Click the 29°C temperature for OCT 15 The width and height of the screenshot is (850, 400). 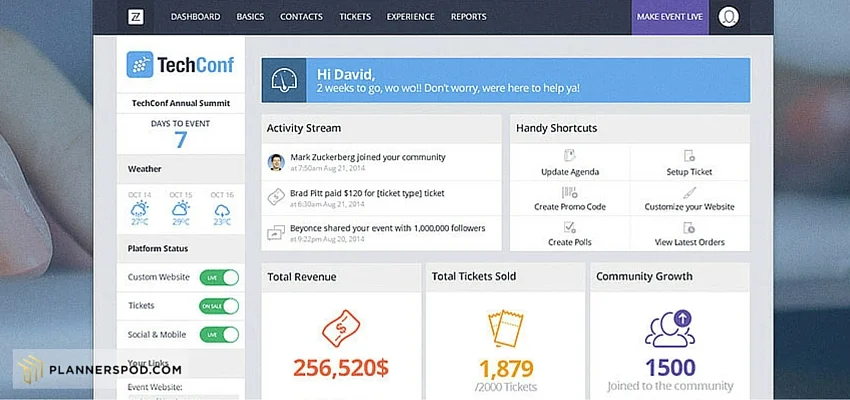tap(181, 222)
